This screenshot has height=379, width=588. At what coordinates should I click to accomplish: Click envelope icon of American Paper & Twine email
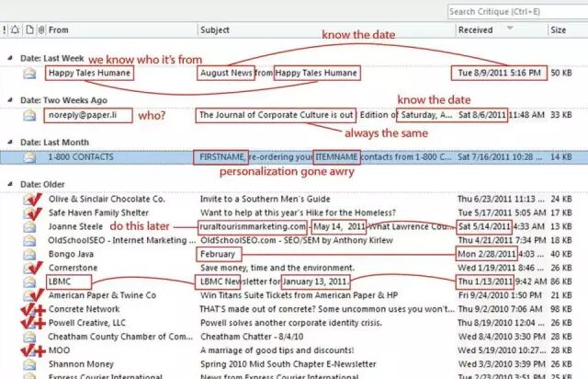tap(29, 295)
